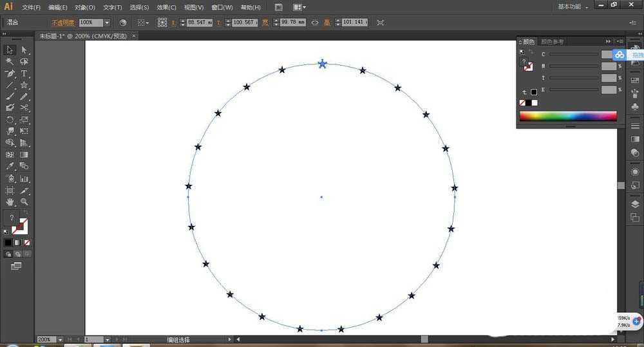Enable Draw Normal mode in toolbox
The width and height of the screenshot is (644, 347).
tap(8, 254)
